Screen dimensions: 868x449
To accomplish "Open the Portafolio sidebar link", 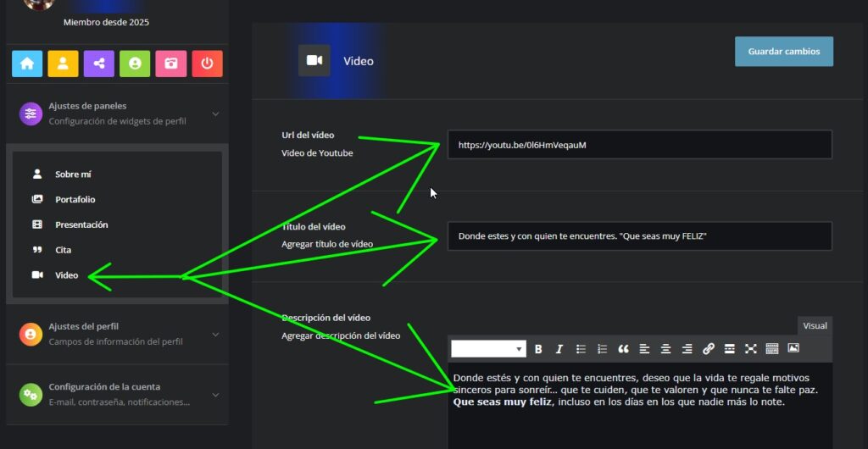I will click(75, 200).
